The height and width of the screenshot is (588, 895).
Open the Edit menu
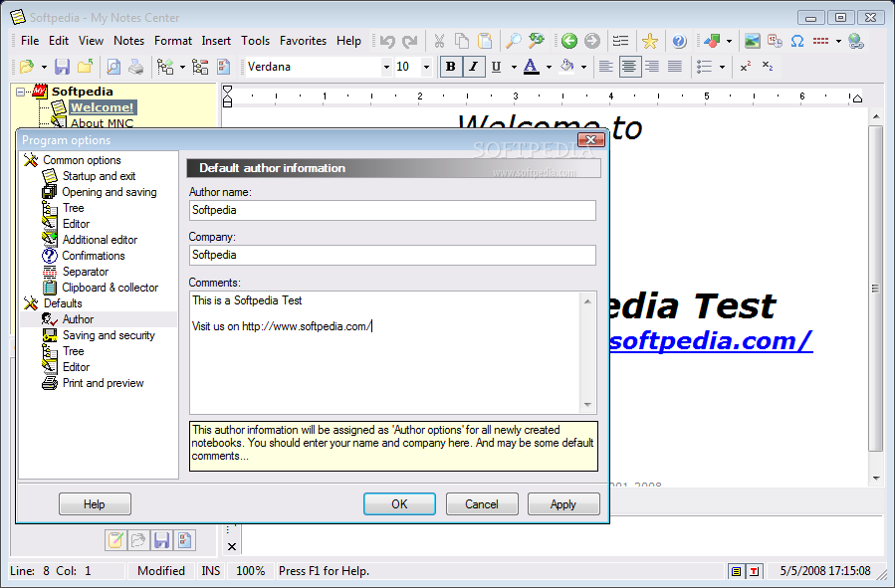(58, 41)
